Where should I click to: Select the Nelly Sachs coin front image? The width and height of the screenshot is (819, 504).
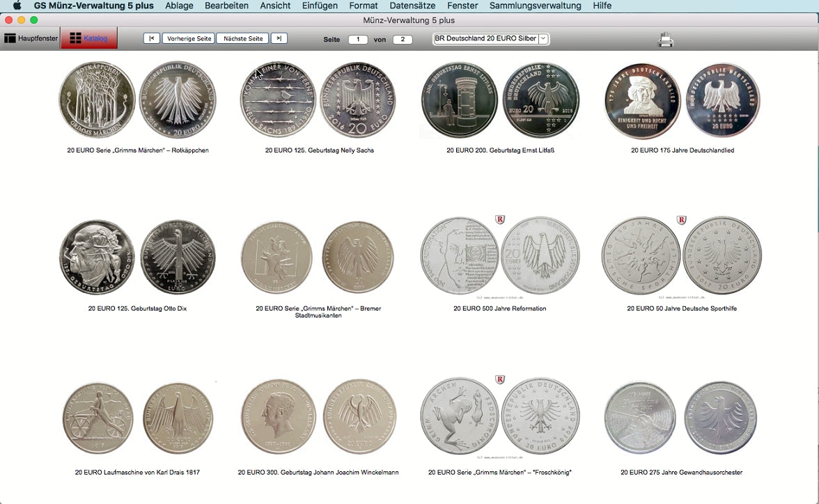click(x=278, y=101)
